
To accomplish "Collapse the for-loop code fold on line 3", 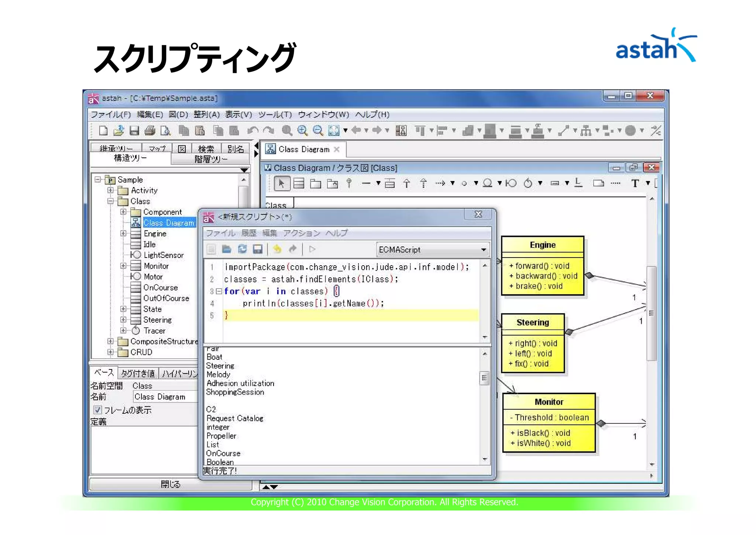I will (x=219, y=292).
